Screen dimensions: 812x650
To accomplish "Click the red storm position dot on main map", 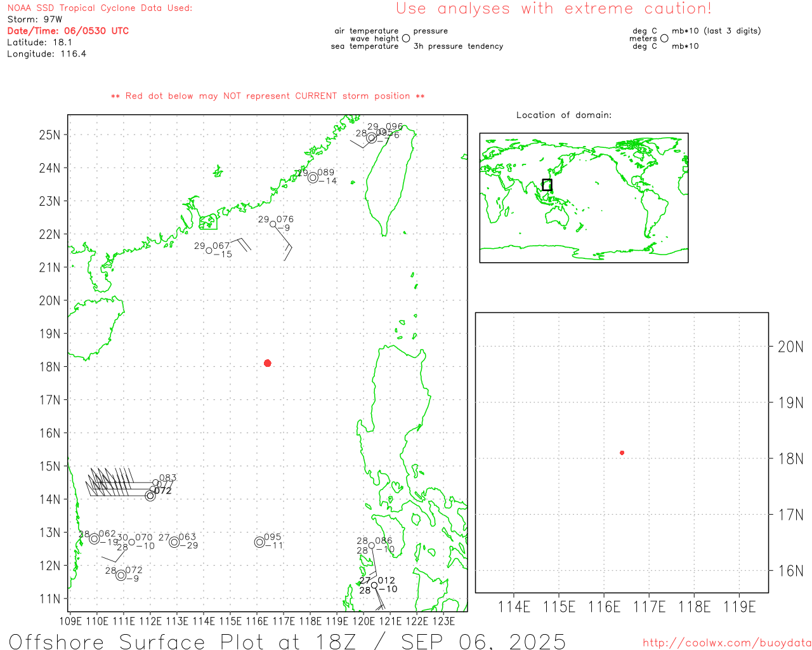I will click(x=268, y=363).
